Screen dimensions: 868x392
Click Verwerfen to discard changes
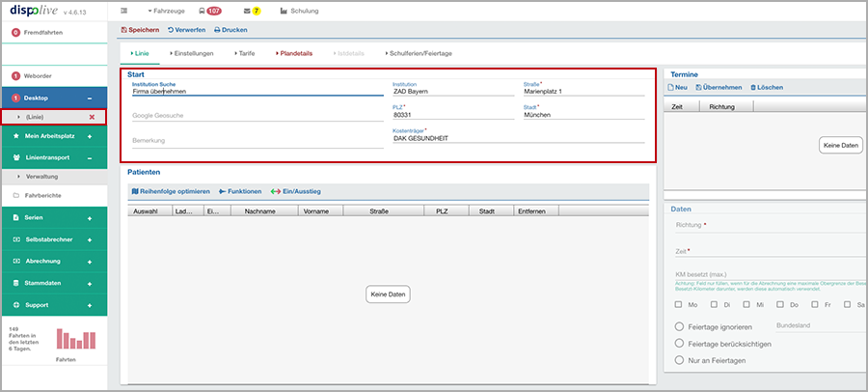pyautogui.click(x=186, y=30)
